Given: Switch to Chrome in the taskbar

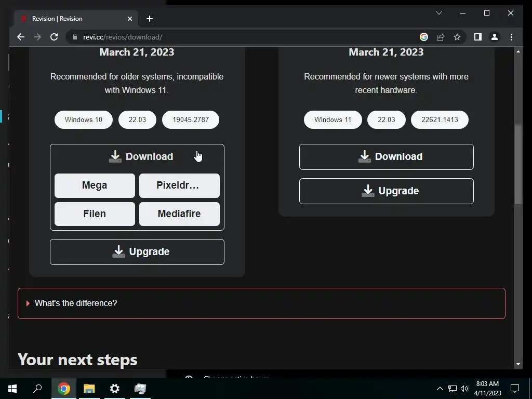Looking at the screenshot, I should click(x=63, y=389).
